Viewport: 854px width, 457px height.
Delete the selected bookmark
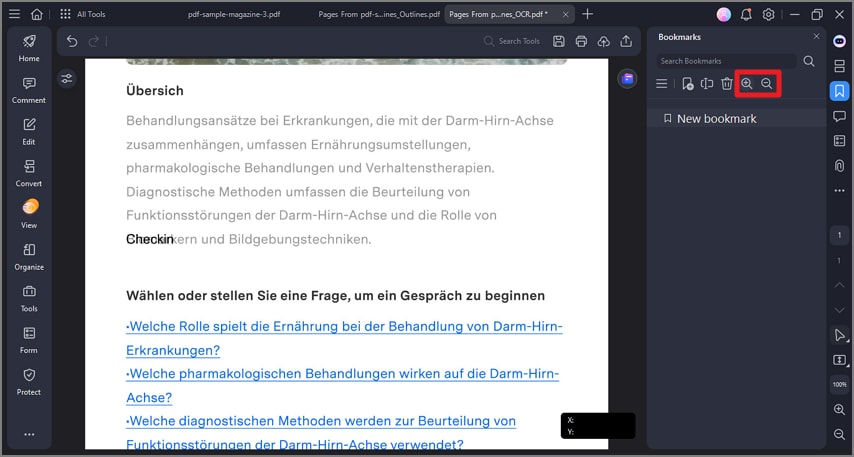pyautogui.click(x=727, y=84)
